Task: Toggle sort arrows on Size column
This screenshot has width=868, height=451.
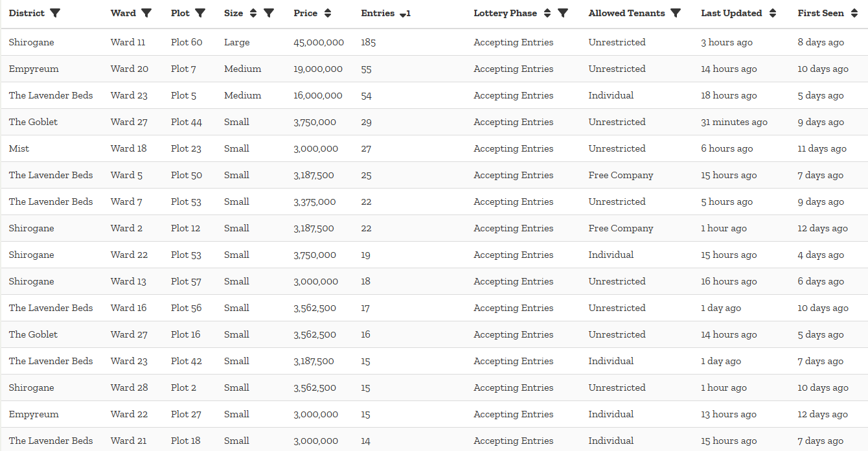Action: tap(253, 13)
